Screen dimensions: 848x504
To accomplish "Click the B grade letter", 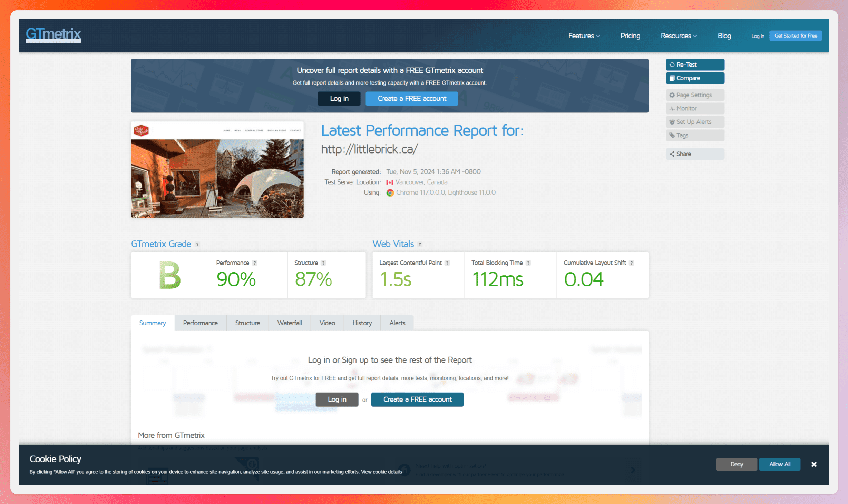I will click(169, 275).
